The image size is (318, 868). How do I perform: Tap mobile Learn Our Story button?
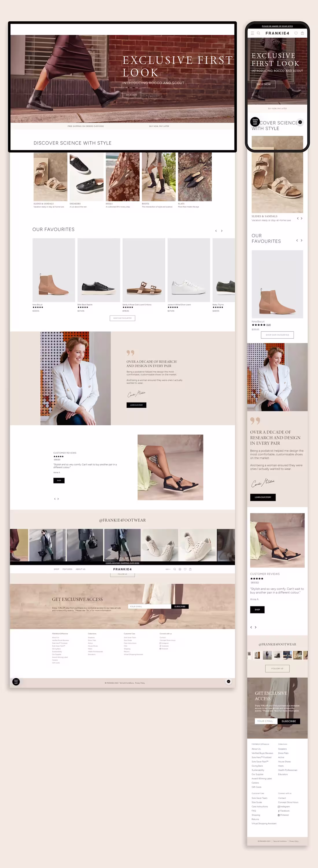click(263, 497)
